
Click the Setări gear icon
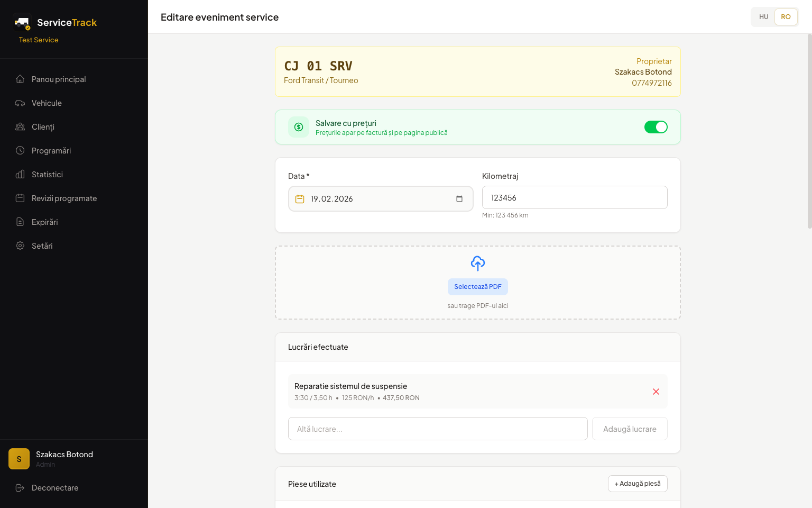click(x=20, y=246)
